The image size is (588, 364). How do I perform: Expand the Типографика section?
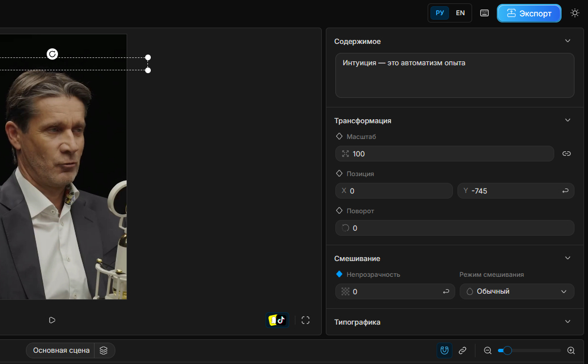(x=568, y=322)
